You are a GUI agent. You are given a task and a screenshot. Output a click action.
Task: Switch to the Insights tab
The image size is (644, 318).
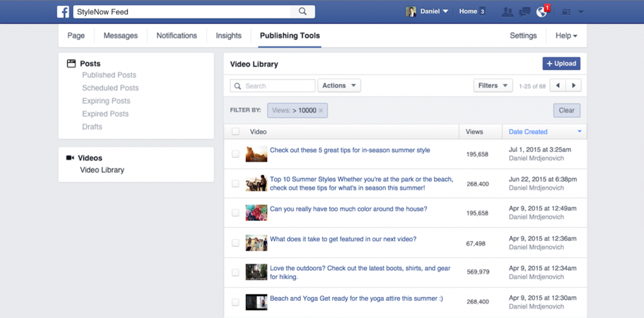228,35
